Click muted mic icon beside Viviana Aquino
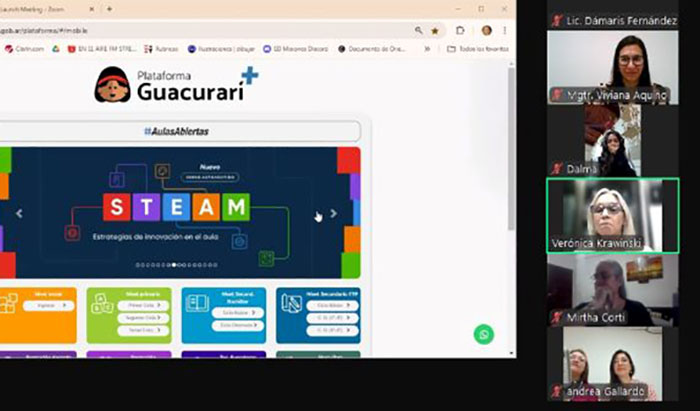This screenshot has width=700, height=411. point(556,95)
